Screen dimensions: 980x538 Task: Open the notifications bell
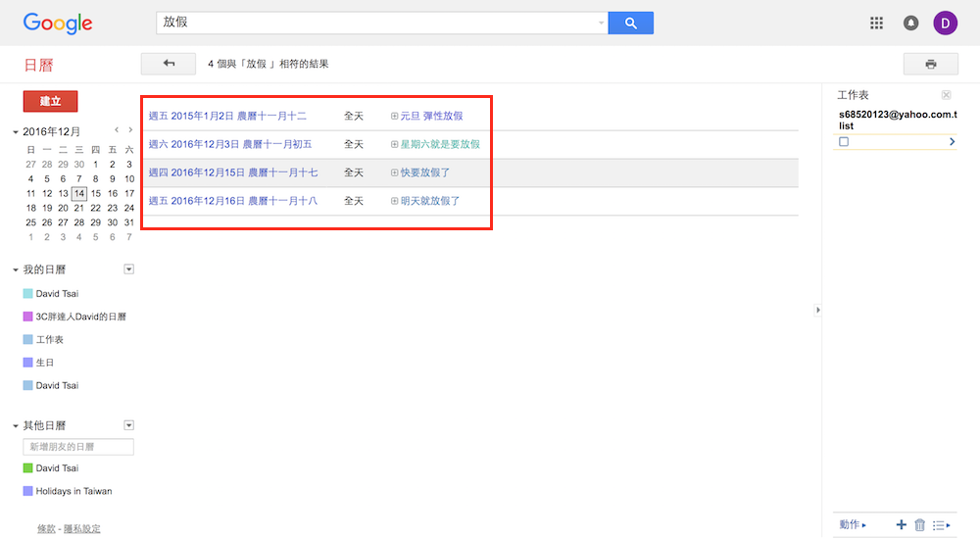coord(911,24)
